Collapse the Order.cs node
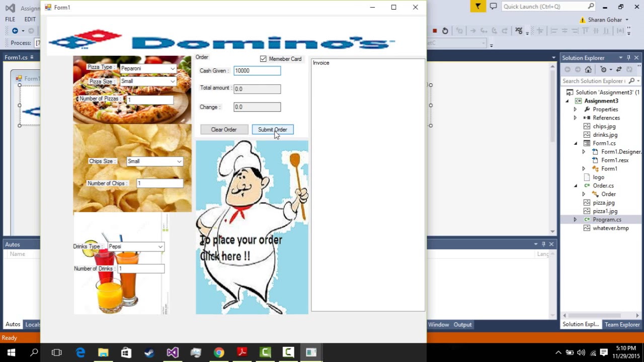The width and height of the screenshot is (644, 362). (x=576, y=186)
